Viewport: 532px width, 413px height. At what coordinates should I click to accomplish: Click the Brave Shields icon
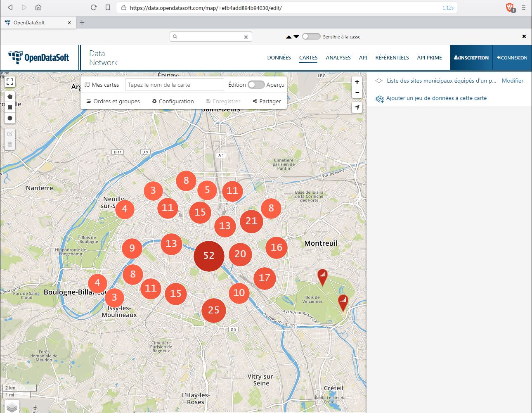coord(510,7)
